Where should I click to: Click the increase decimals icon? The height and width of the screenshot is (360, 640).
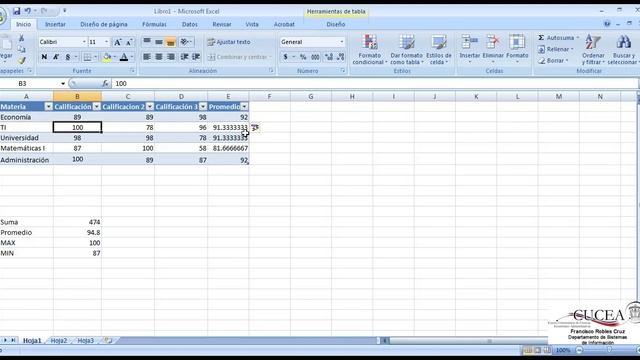coord(329,57)
